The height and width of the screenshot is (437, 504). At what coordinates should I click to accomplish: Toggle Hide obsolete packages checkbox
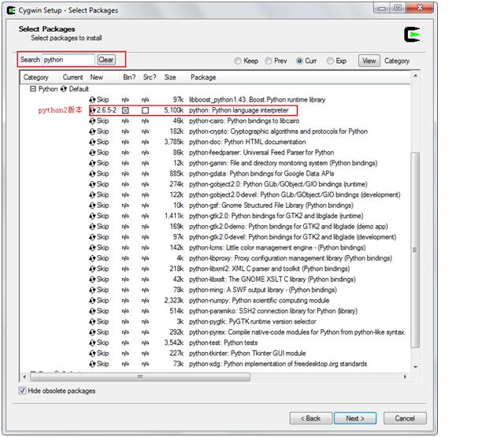click(22, 391)
